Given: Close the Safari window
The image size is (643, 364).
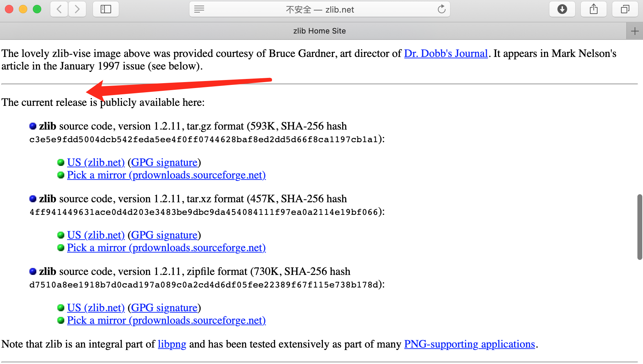Looking at the screenshot, I should pyautogui.click(x=9, y=9).
